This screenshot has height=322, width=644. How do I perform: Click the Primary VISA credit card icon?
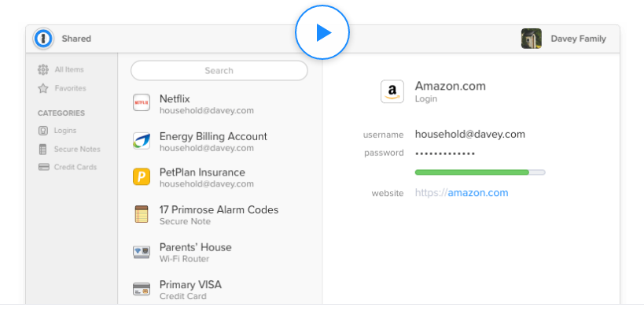pos(142,289)
